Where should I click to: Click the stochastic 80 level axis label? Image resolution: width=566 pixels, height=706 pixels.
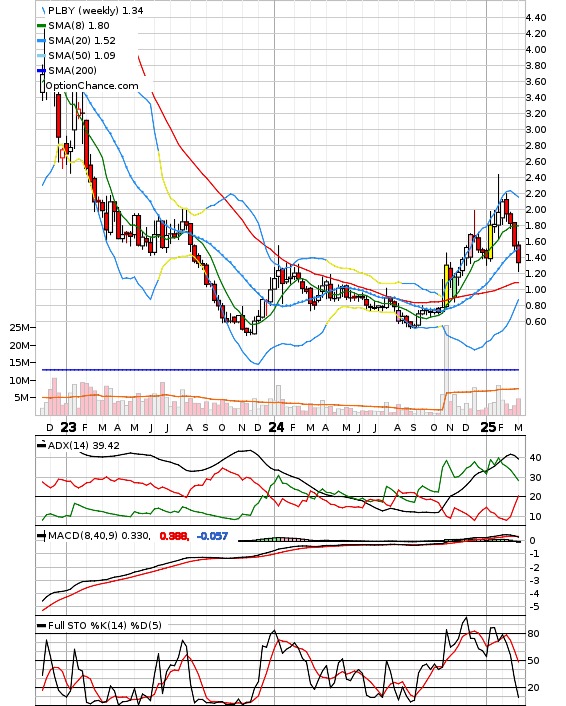(534, 634)
